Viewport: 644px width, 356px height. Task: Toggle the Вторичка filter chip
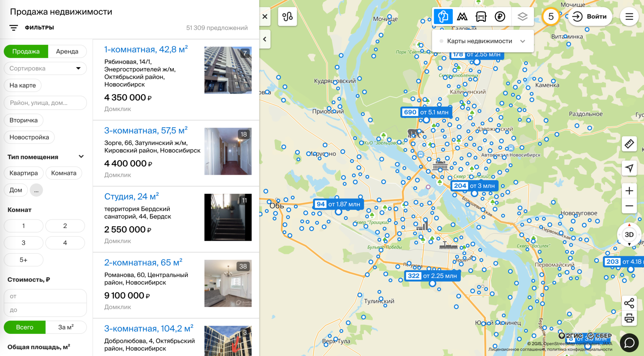(x=23, y=120)
